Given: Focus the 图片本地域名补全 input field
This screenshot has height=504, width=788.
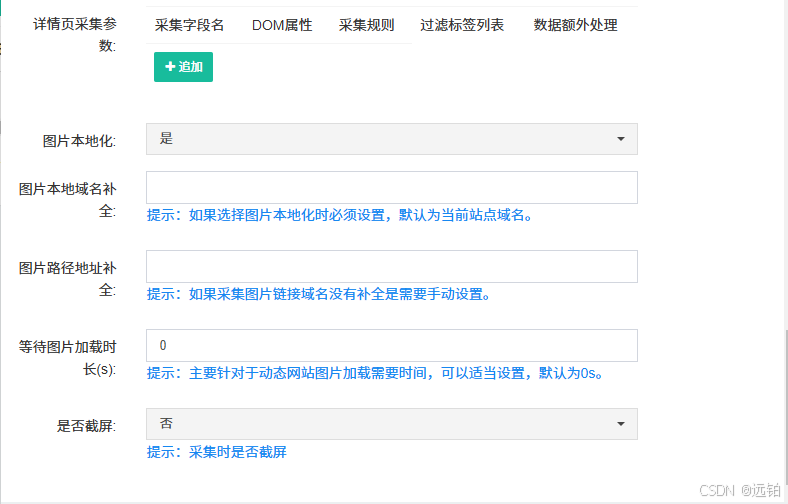Looking at the screenshot, I should (392, 187).
